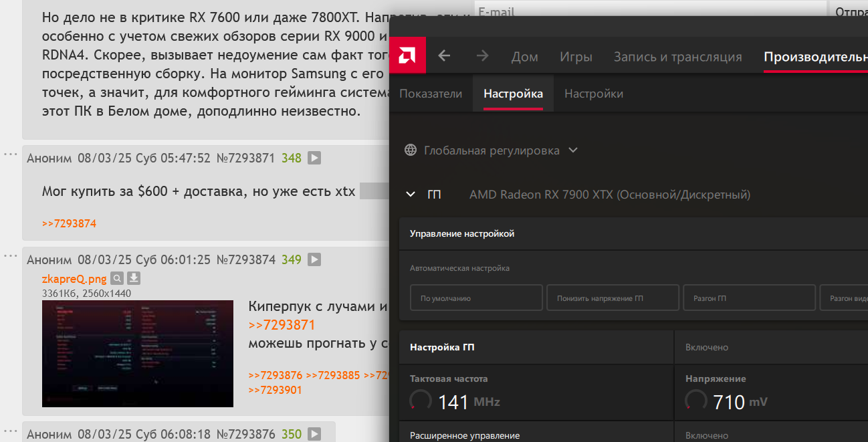Follow the reply link >>7293901
Screen dimensions: 868x442
pyautogui.click(x=276, y=390)
